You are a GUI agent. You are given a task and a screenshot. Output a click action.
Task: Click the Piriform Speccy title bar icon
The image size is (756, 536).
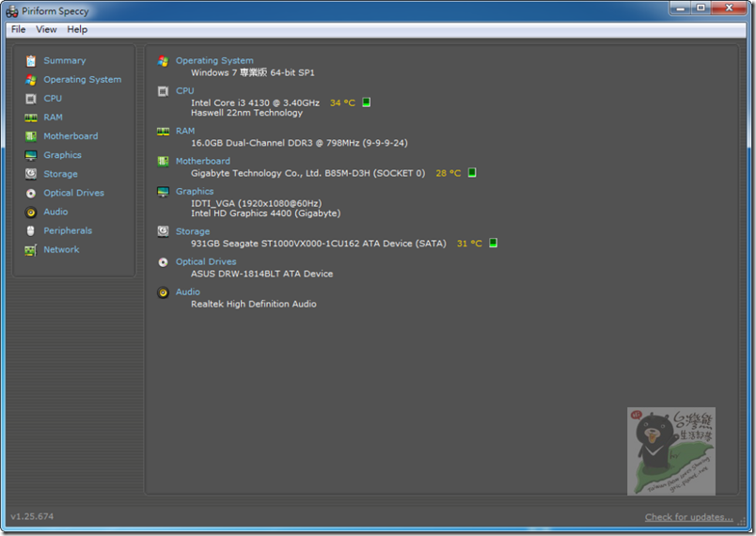(12, 11)
